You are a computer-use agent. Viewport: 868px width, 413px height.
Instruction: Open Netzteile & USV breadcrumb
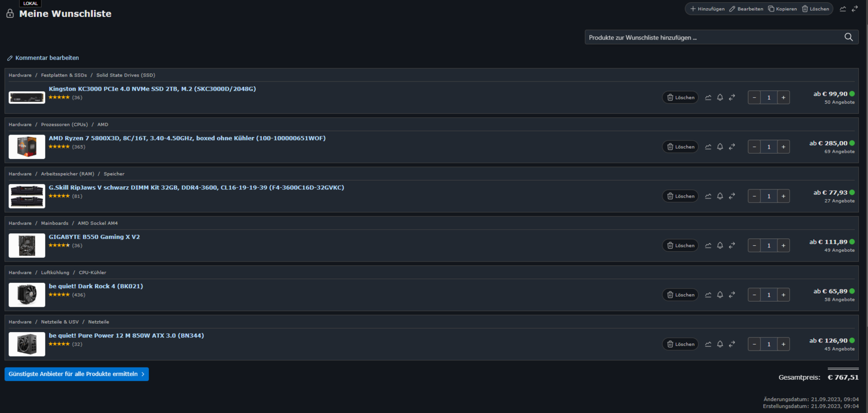pyautogui.click(x=60, y=322)
